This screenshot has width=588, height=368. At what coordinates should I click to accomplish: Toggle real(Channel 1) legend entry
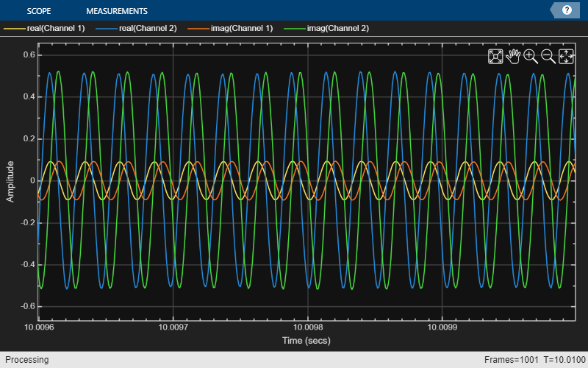[x=55, y=29]
